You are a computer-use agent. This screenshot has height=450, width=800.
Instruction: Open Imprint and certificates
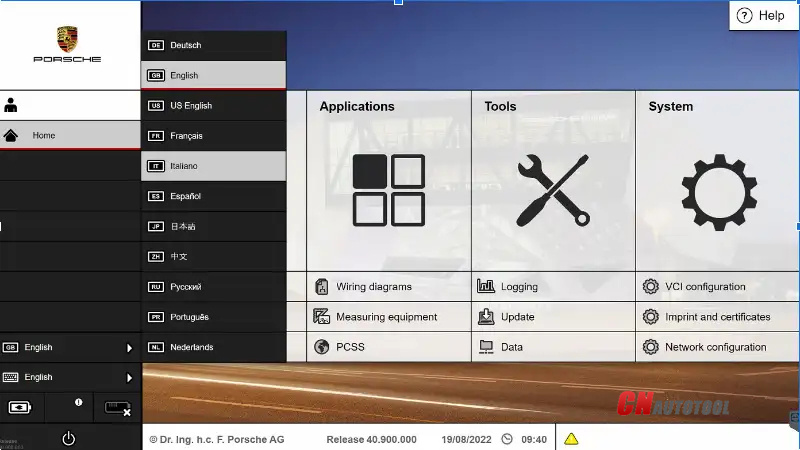coord(717,317)
